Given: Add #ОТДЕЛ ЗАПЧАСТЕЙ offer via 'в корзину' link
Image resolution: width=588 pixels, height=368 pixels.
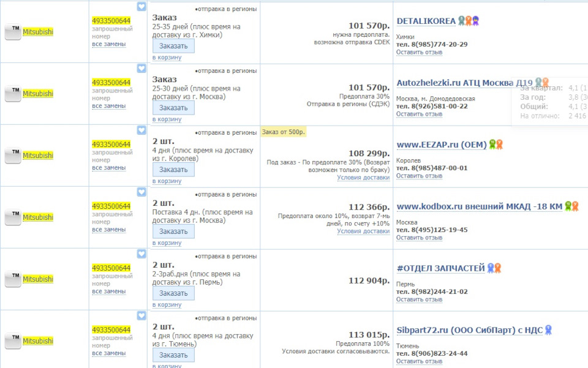Looking at the screenshot, I should click(167, 305).
